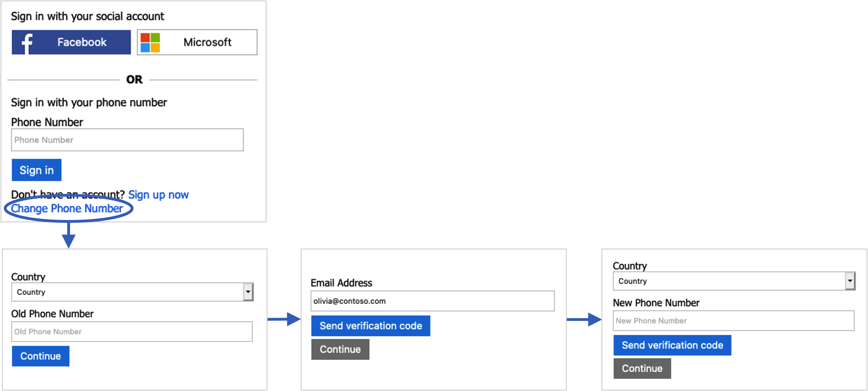Click Send verification code under New Phone Number
Viewport: 868px width, 391px height.
click(672, 345)
